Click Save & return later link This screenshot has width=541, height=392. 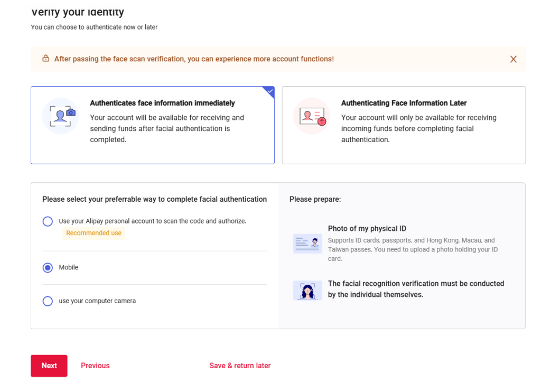(x=240, y=366)
